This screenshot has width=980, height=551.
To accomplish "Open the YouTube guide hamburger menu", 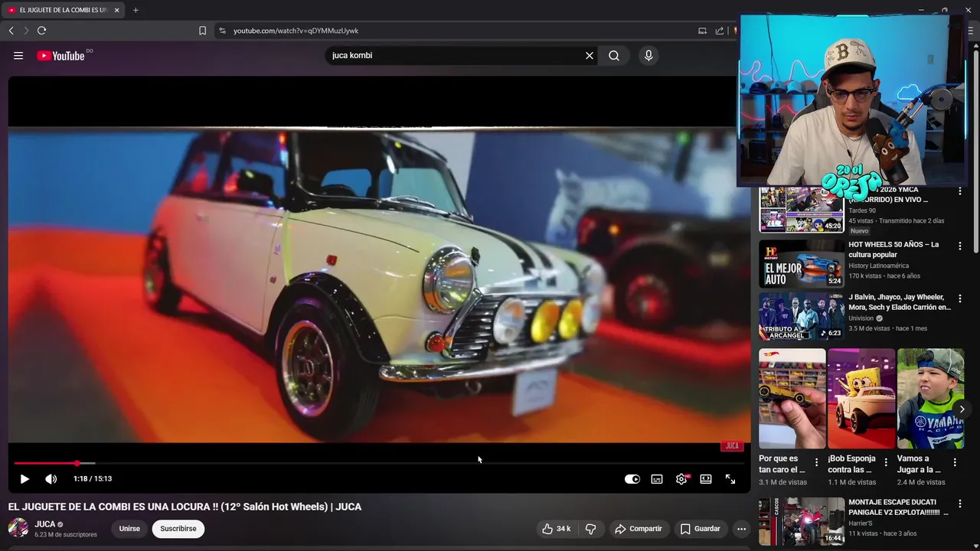I will (18, 55).
